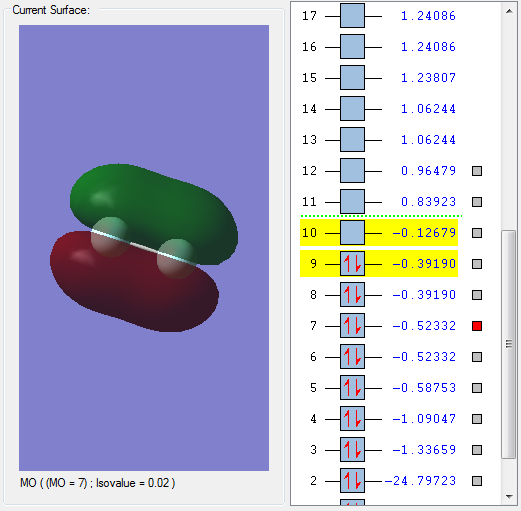This screenshot has width=521, height=511.
Task: Select energy value -0.39190 of orbital 8
Action: 424,295
